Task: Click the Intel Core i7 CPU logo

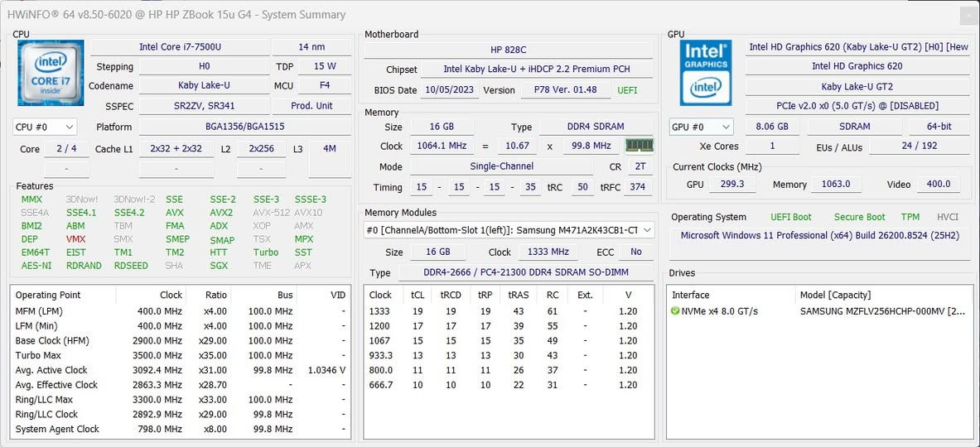Action: [51, 72]
